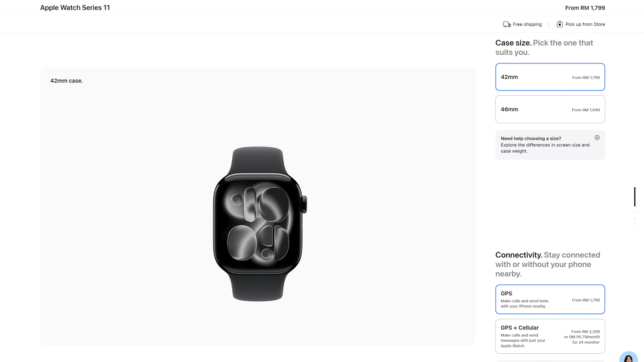644x362 pixels.
Task: Click the header "From RM 1,799" price
Action: click(x=585, y=8)
